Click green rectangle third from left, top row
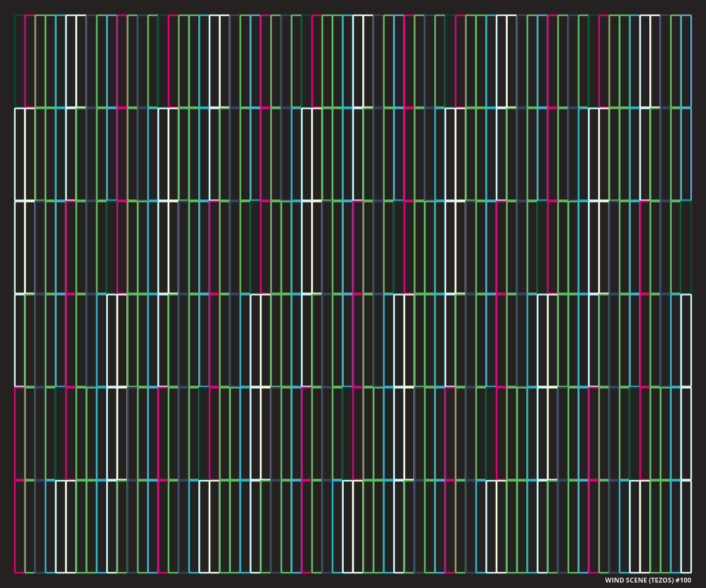Viewport: 706px width, 588px height. (40, 61)
